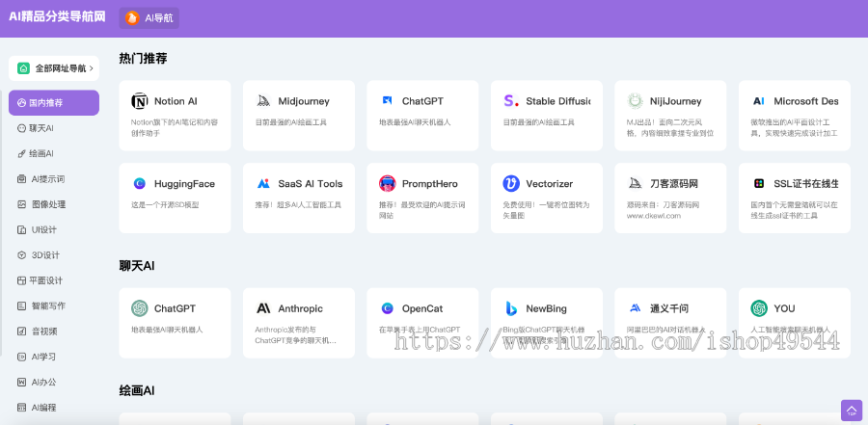Image resolution: width=868 pixels, height=425 pixels.
Task: Open 智能写作 in the sidebar
Action: (43, 306)
